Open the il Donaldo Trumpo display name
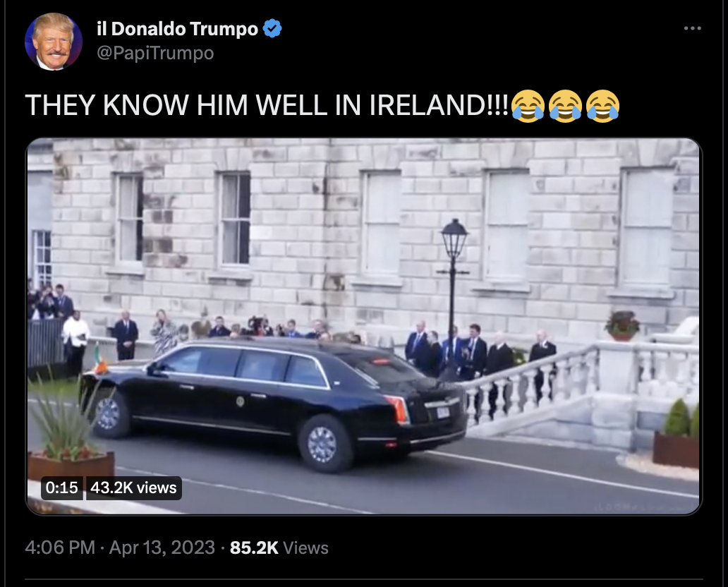Viewport: 728px width, 587px height. pyautogui.click(x=177, y=29)
